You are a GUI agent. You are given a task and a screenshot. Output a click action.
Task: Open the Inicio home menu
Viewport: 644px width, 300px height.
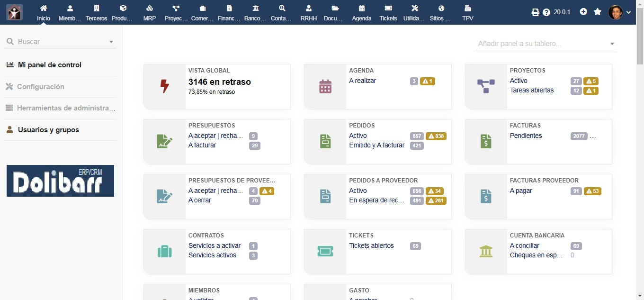coord(44,13)
